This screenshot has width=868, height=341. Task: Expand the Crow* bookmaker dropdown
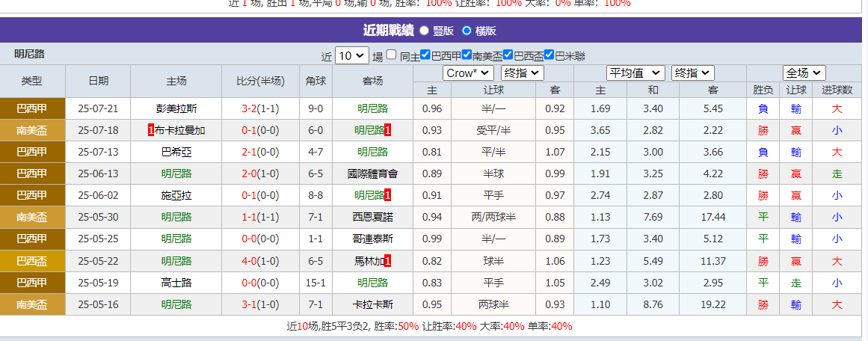pos(468,73)
